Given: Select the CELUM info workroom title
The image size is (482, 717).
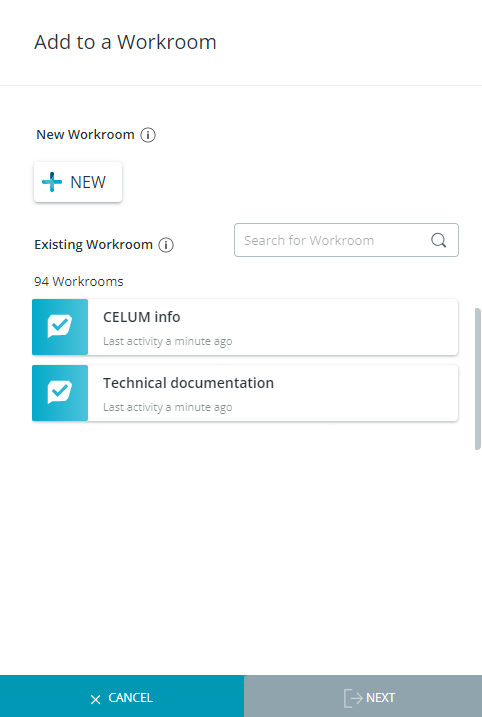Looking at the screenshot, I should tap(141, 317).
